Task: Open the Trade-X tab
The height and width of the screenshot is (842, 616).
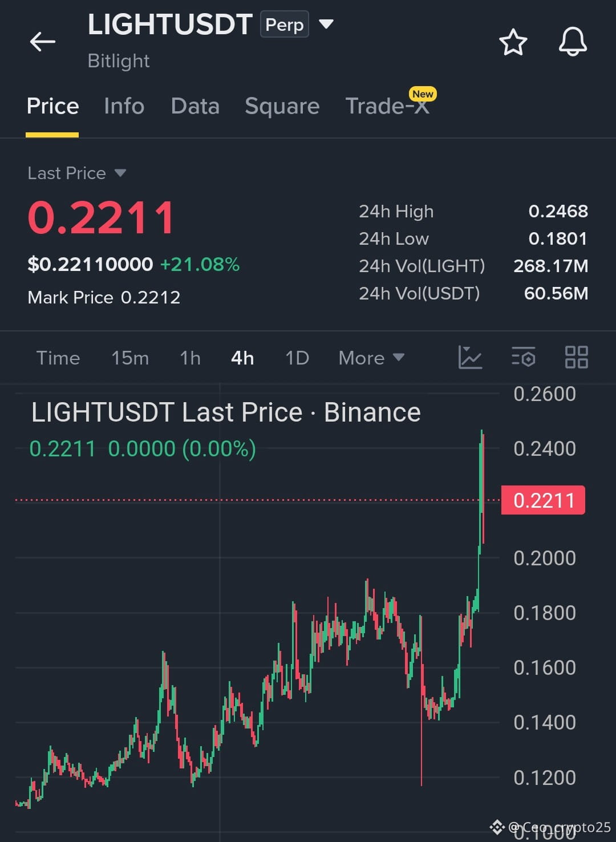Action: point(388,106)
